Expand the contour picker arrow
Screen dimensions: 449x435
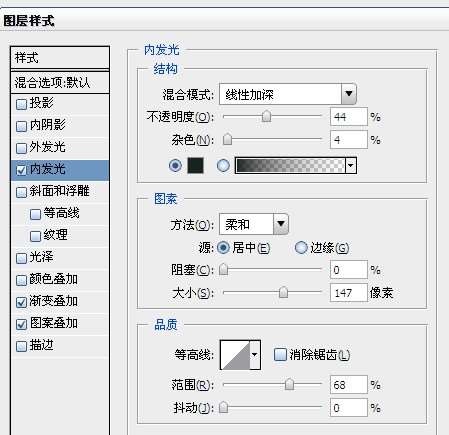point(255,355)
